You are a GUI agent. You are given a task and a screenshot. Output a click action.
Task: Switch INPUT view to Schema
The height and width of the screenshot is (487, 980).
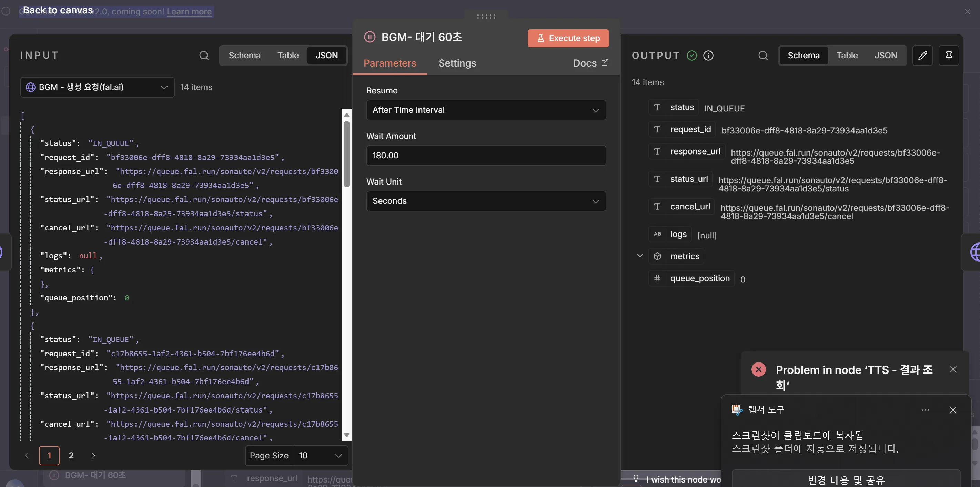point(245,56)
